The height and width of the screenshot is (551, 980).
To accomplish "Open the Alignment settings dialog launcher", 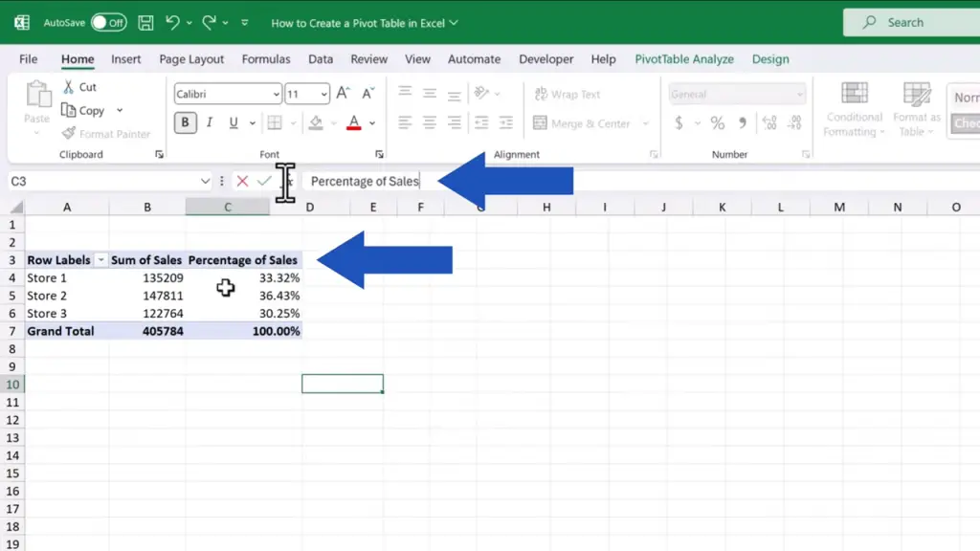I will pyautogui.click(x=654, y=154).
